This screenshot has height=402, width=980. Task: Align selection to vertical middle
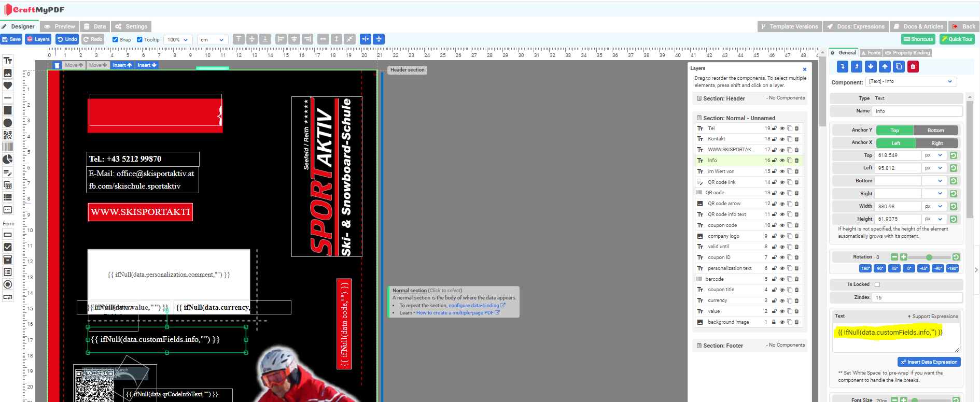pyautogui.click(x=252, y=39)
